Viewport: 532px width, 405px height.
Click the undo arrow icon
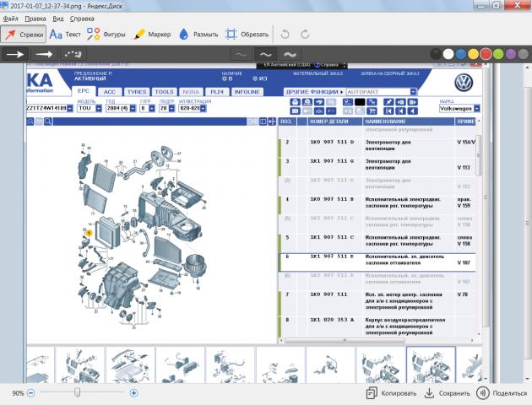click(x=285, y=35)
